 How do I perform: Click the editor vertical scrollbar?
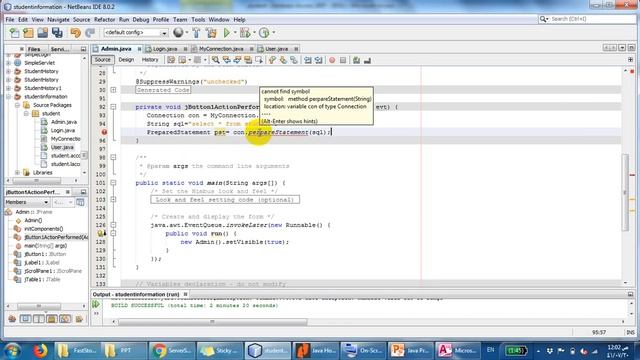click(x=625, y=193)
